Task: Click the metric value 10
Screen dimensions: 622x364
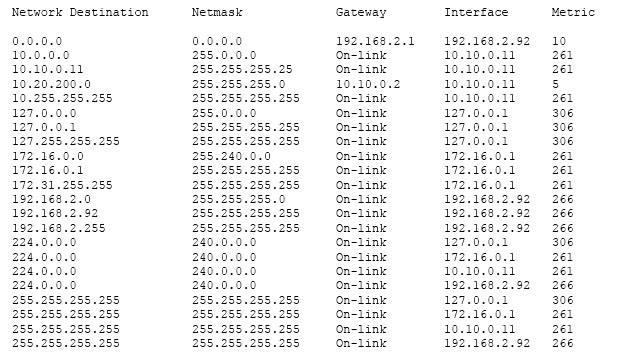Action: pos(559,41)
